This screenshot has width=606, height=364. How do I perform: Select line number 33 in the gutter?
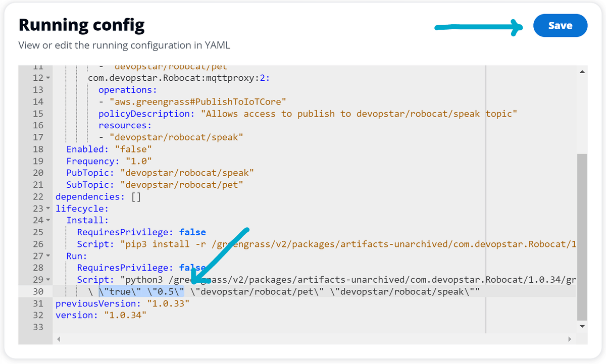pyautogui.click(x=38, y=327)
